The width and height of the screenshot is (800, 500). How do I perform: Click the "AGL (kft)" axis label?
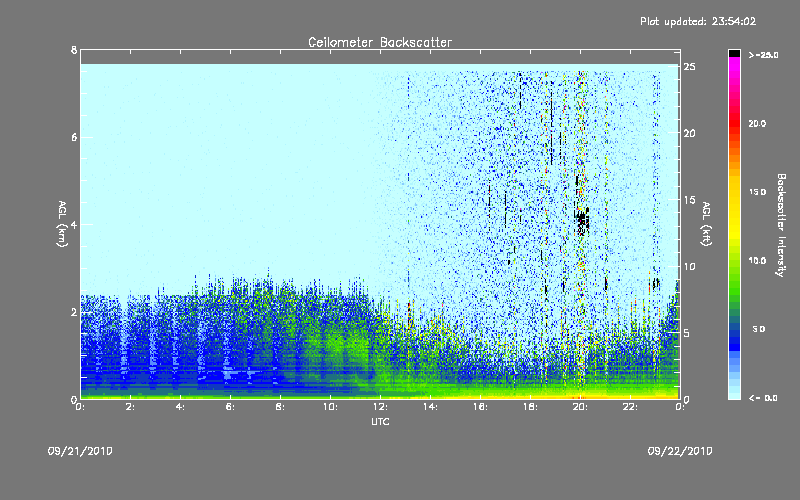click(706, 224)
